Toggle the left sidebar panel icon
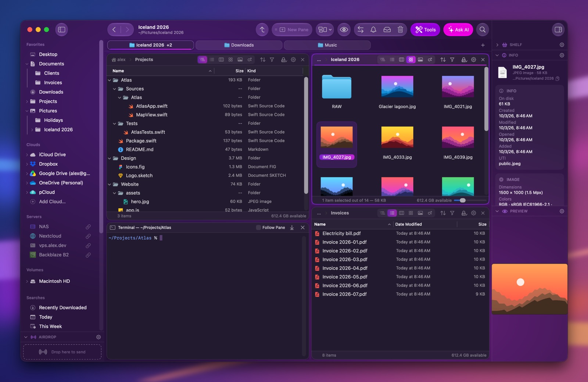 [62, 30]
